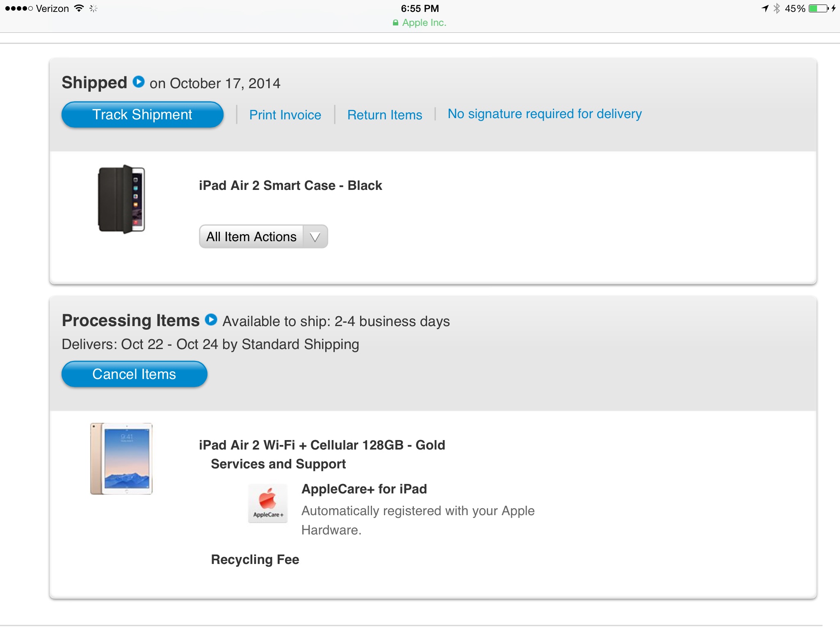
Task: Click the Services and Support heading
Action: (x=278, y=464)
